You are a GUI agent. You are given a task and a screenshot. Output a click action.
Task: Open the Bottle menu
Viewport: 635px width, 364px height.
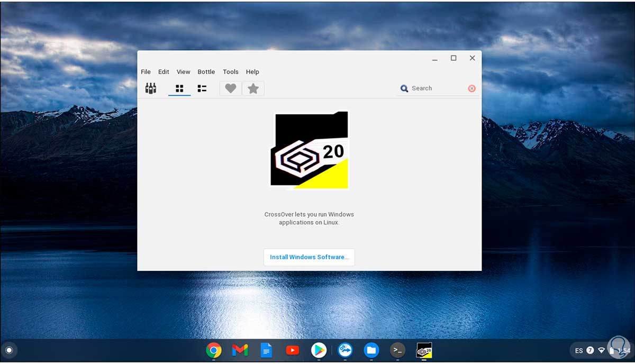point(206,72)
